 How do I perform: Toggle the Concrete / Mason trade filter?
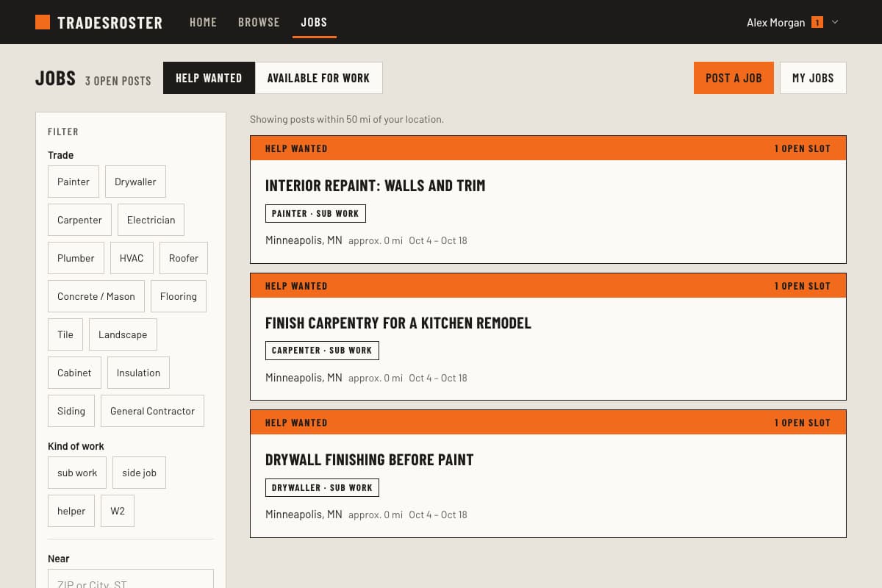coord(96,296)
